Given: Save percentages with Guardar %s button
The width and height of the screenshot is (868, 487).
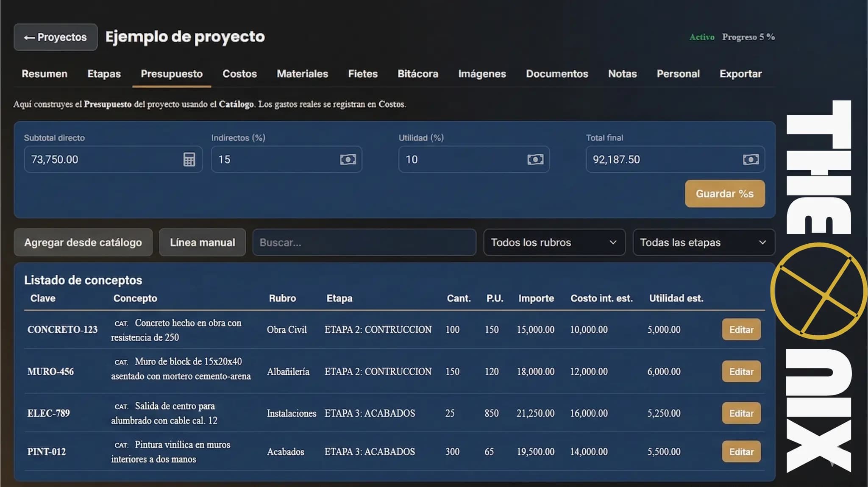Looking at the screenshot, I should [x=725, y=194].
